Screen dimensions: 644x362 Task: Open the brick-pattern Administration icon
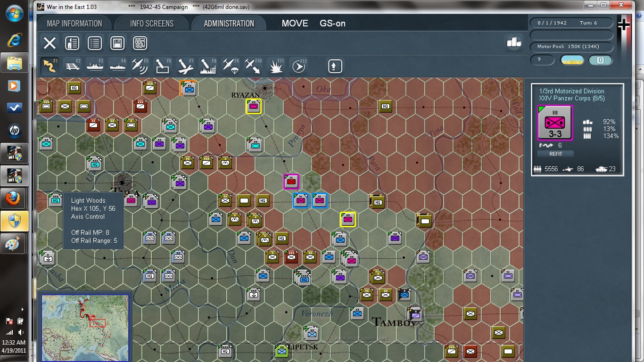click(x=140, y=43)
